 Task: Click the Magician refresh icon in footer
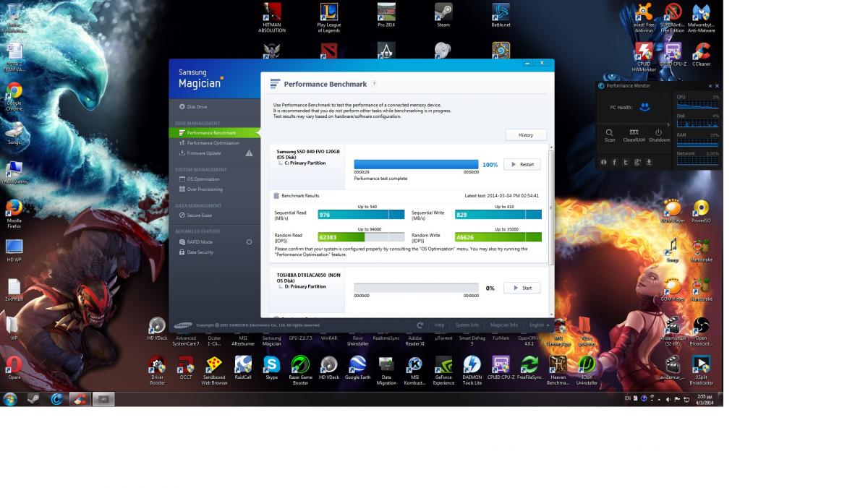tap(420, 325)
